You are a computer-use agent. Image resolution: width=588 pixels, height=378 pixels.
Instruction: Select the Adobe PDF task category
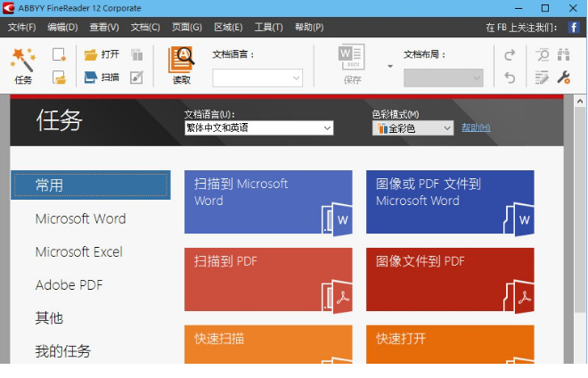tap(69, 285)
